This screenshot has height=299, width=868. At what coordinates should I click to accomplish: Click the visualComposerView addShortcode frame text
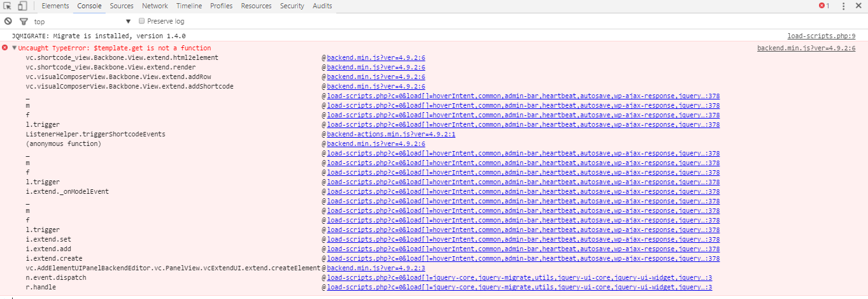129,86
